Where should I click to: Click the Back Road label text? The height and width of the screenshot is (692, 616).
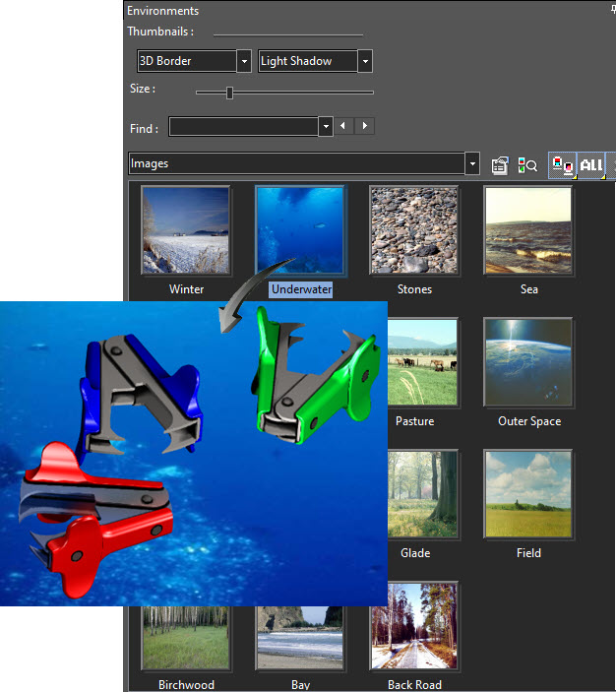tap(414, 684)
